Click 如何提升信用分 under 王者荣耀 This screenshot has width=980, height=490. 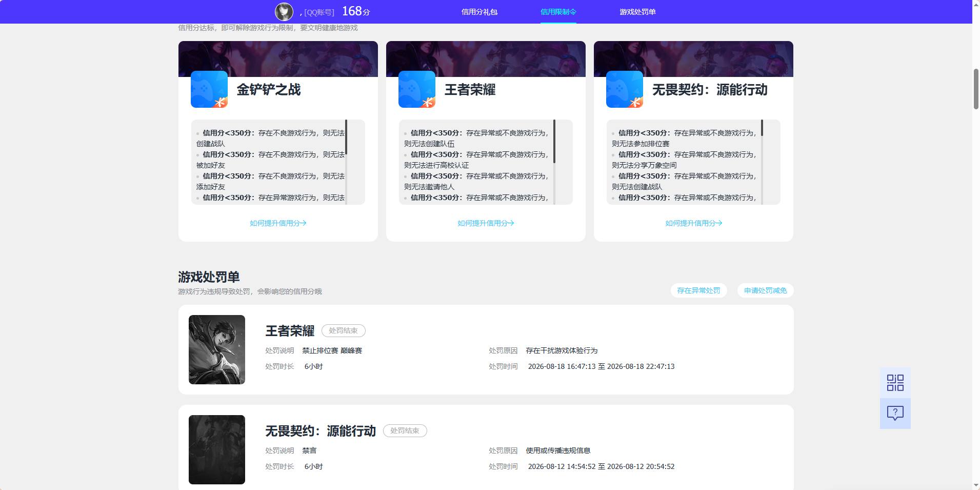click(x=486, y=223)
